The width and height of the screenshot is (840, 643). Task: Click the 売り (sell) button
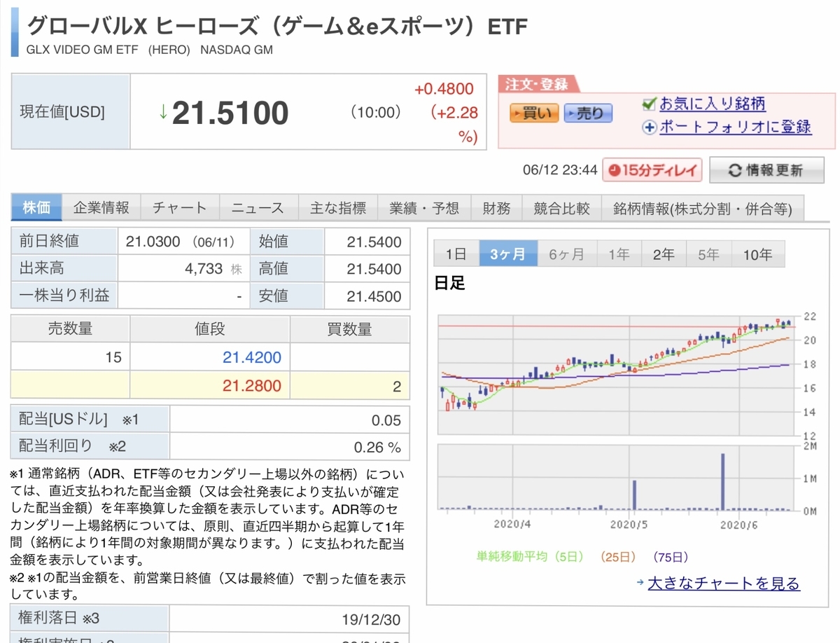[x=588, y=113]
